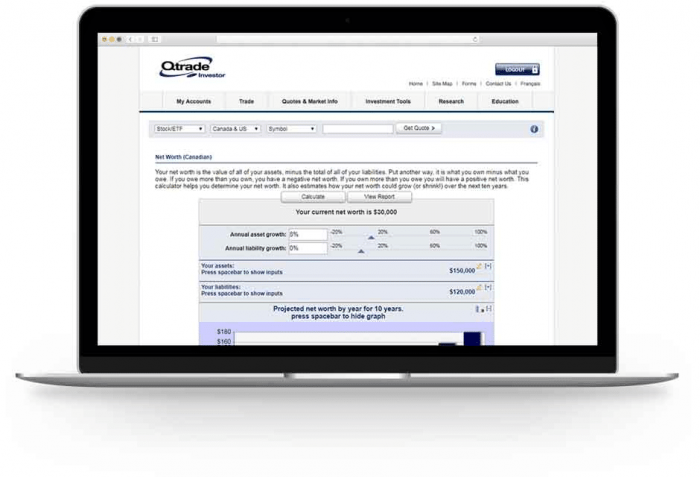Collapse the projected net worth graph section
Image resolution: width=700 pixels, height=477 pixels.
point(489,309)
